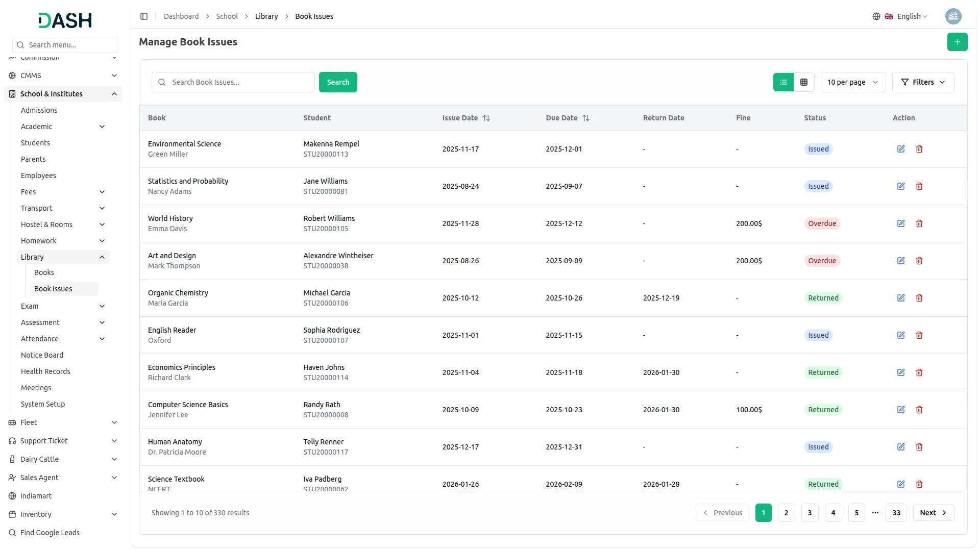Click the green Search button
This screenshot has width=980, height=551.
pyautogui.click(x=338, y=82)
